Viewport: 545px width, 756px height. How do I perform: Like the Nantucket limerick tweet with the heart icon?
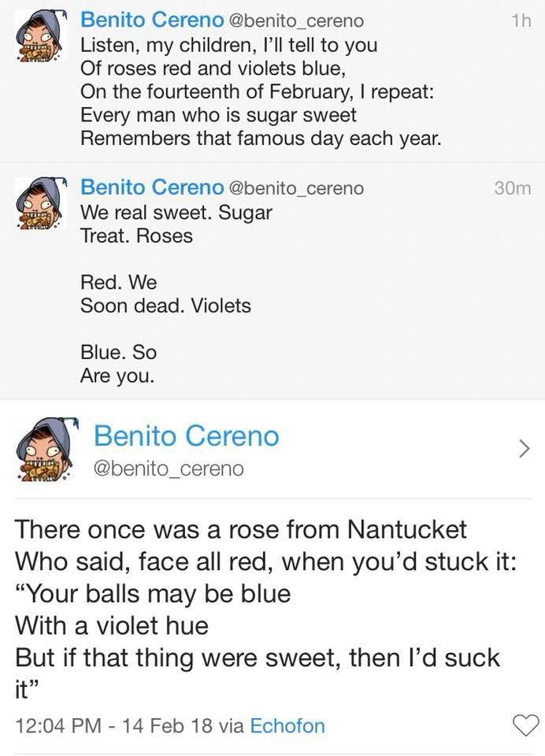(526, 724)
